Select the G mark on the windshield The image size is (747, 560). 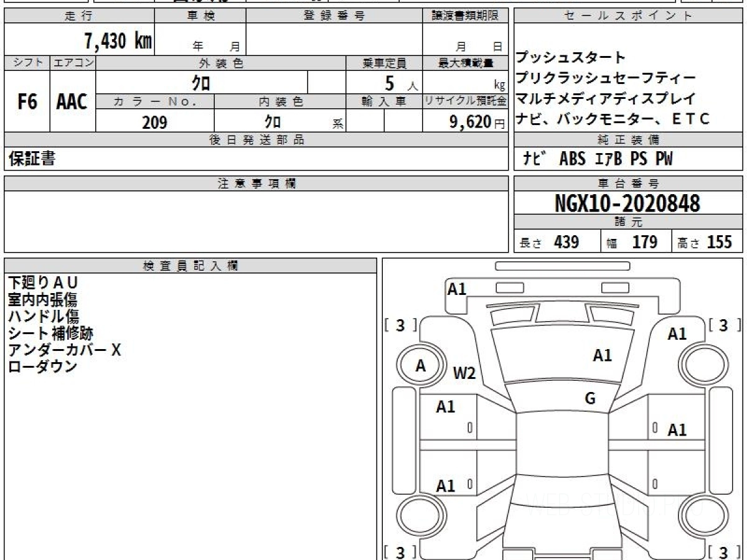click(x=590, y=399)
